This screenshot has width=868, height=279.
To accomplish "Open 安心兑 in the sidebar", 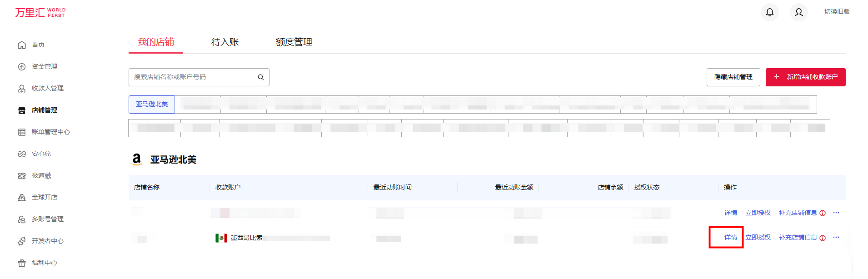I will point(41,154).
